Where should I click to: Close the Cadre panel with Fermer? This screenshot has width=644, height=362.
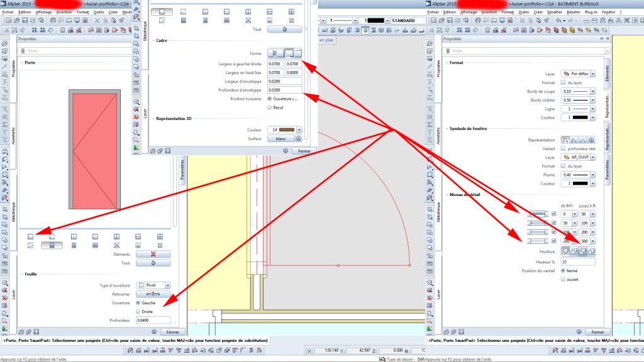tap(304, 151)
